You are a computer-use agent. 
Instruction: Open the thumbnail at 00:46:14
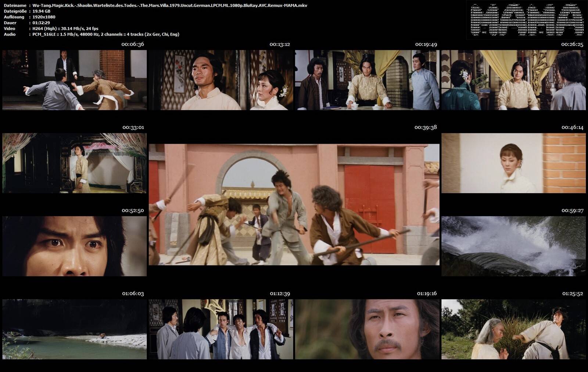513,163
